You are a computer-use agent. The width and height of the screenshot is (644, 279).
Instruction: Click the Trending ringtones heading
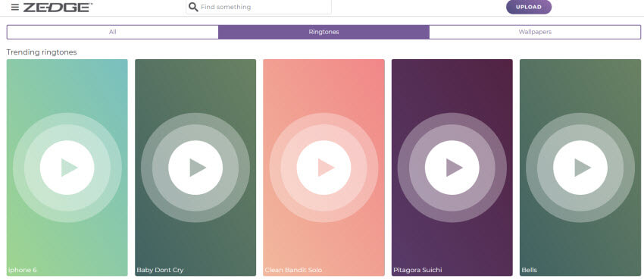[x=42, y=52]
